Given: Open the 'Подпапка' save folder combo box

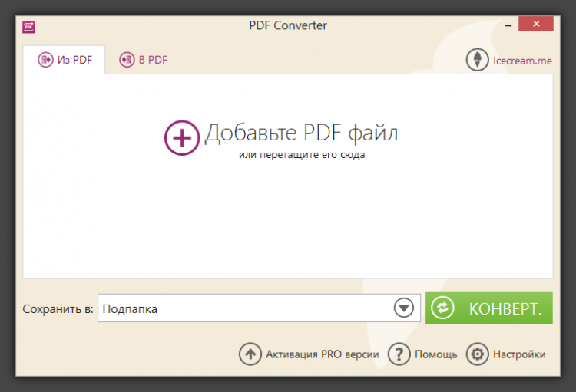Looking at the screenshot, I should (246, 308).
